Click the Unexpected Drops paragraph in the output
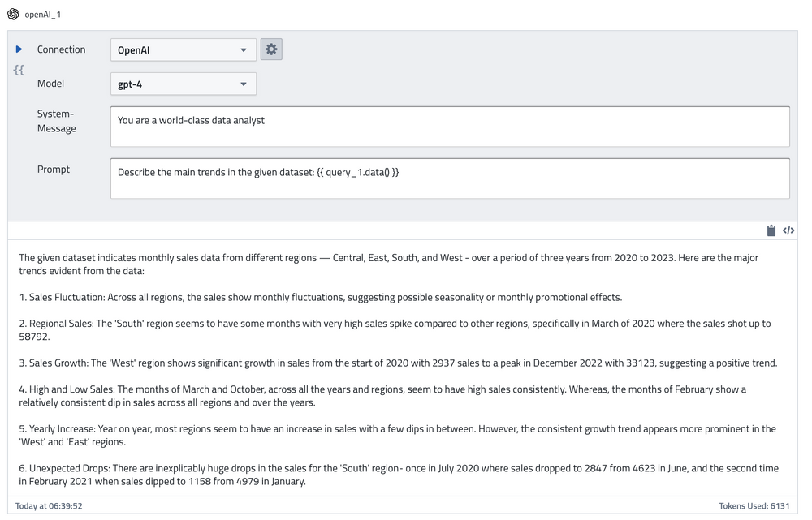 point(398,475)
